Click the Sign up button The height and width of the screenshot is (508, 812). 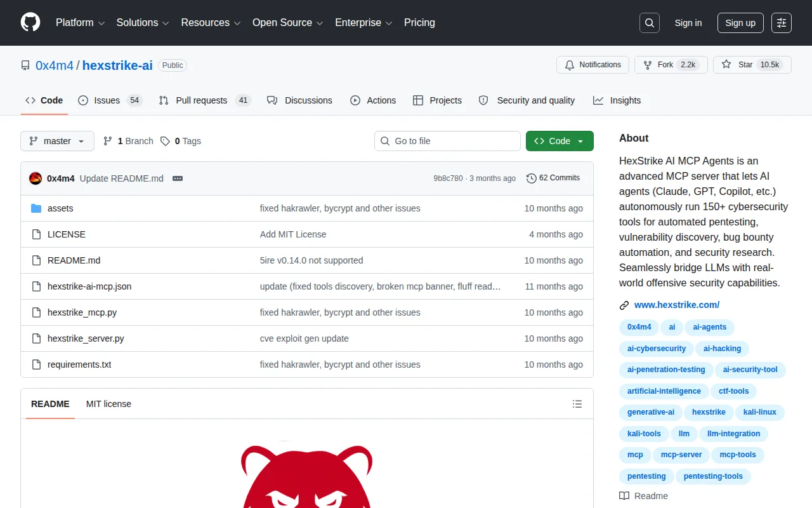click(x=740, y=23)
